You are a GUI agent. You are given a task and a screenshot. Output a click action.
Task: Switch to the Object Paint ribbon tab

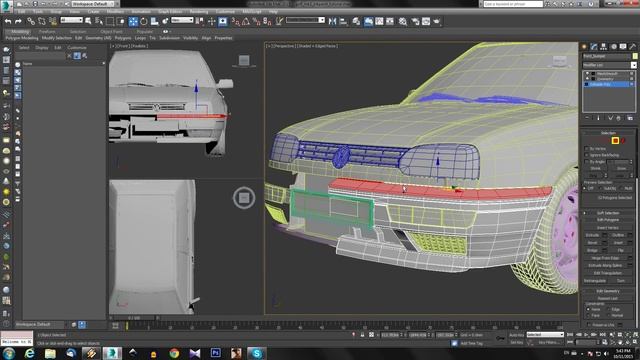pos(111,31)
